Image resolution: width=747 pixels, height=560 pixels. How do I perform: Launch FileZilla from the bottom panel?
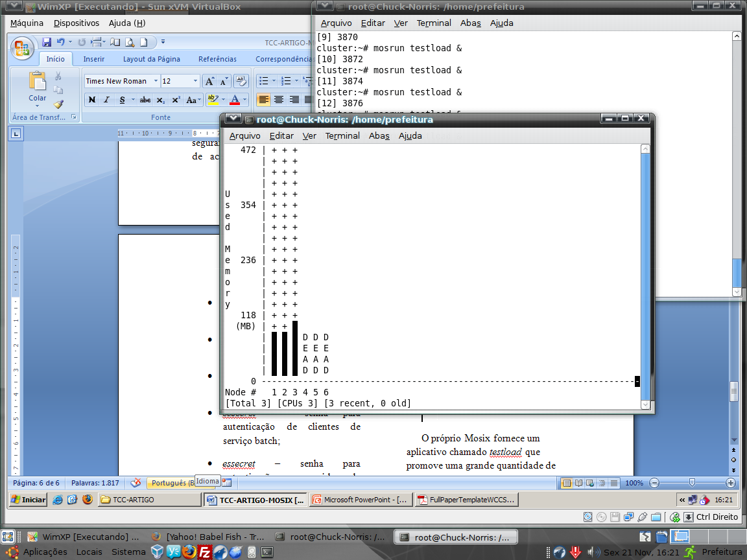tap(204, 552)
